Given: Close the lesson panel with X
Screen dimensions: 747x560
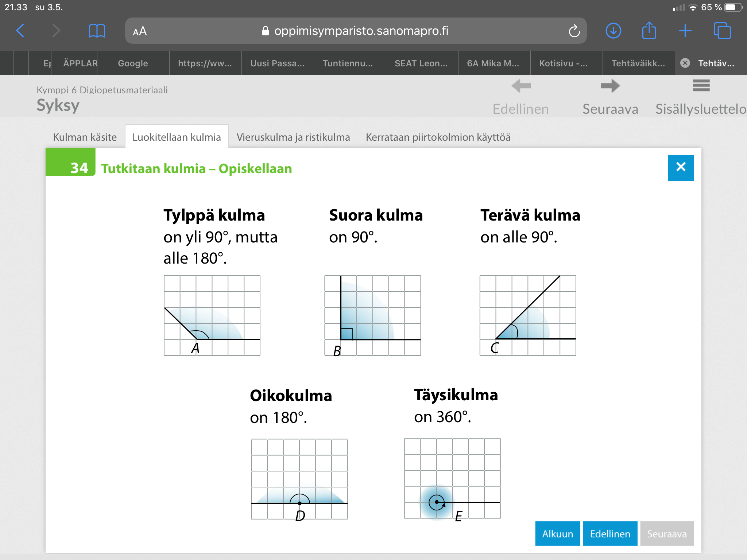Looking at the screenshot, I should click(x=681, y=168).
